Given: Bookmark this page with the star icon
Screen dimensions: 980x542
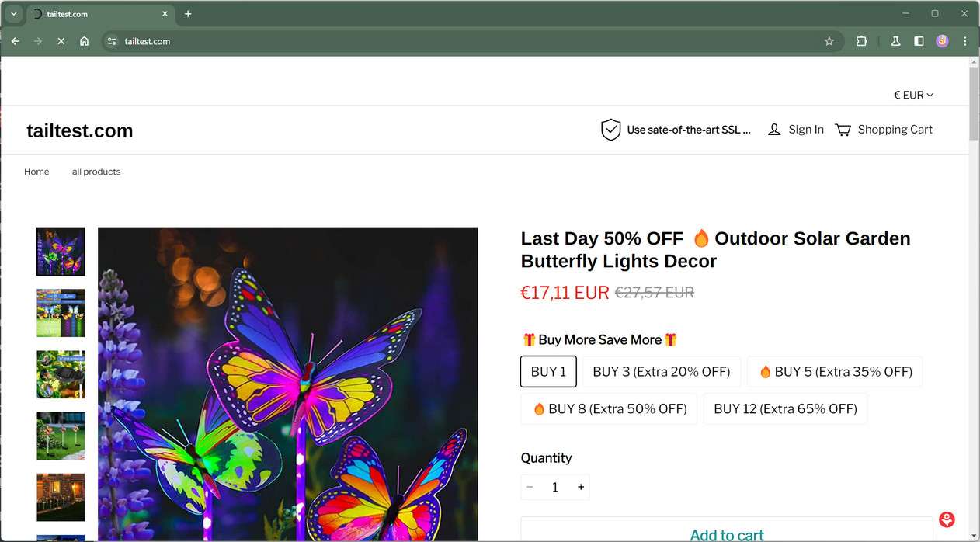Looking at the screenshot, I should [x=829, y=41].
